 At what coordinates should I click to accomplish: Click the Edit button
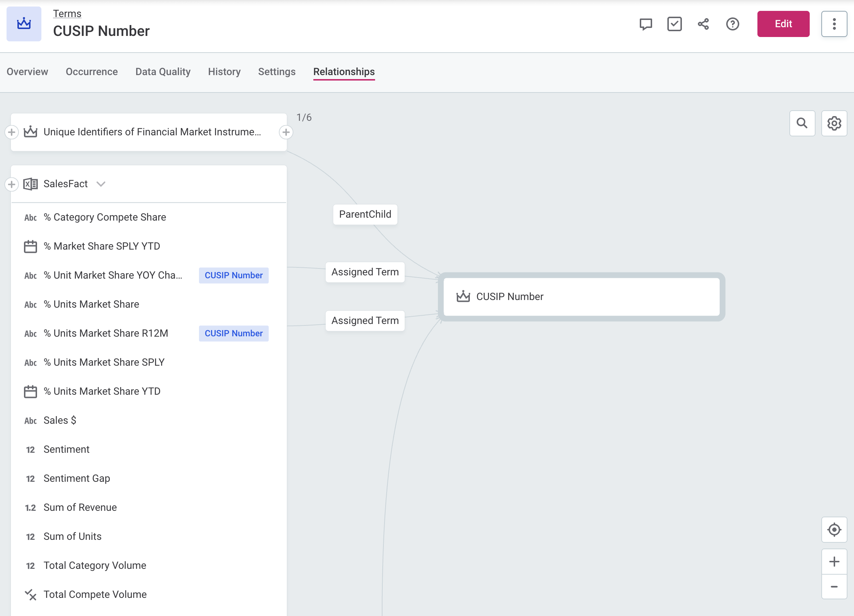click(x=783, y=24)
